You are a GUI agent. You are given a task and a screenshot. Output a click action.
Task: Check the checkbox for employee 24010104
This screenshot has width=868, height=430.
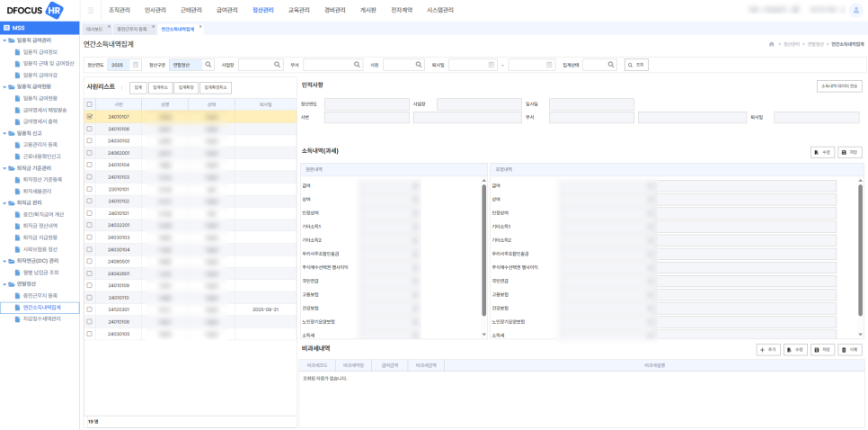(x=89, y=165)
